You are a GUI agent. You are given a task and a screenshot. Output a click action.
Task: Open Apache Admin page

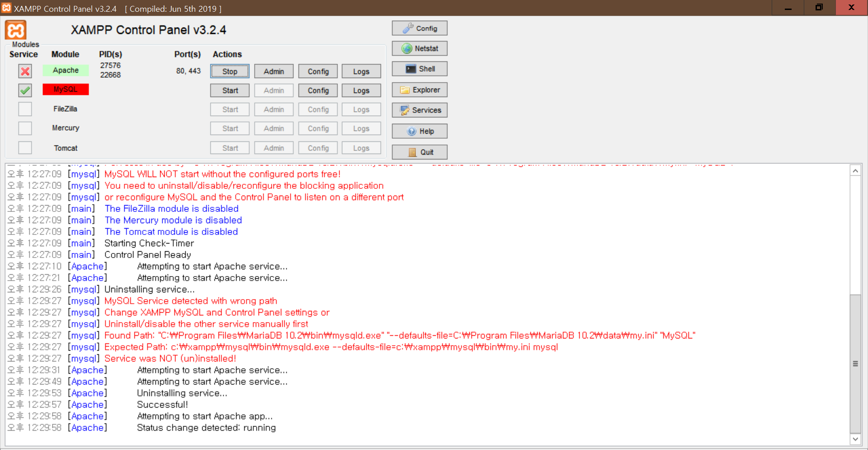pos(274,71)
